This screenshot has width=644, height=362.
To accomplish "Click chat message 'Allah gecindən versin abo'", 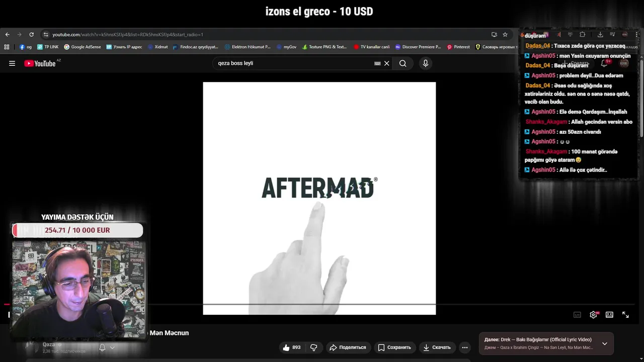I will tap(602, 122).
